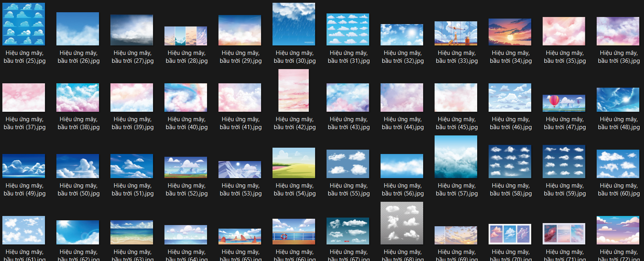Viewport: 644px width, 261px height.
Task: Open the four-panel sky strip image (28).jpg
Action: coord(186,36)
